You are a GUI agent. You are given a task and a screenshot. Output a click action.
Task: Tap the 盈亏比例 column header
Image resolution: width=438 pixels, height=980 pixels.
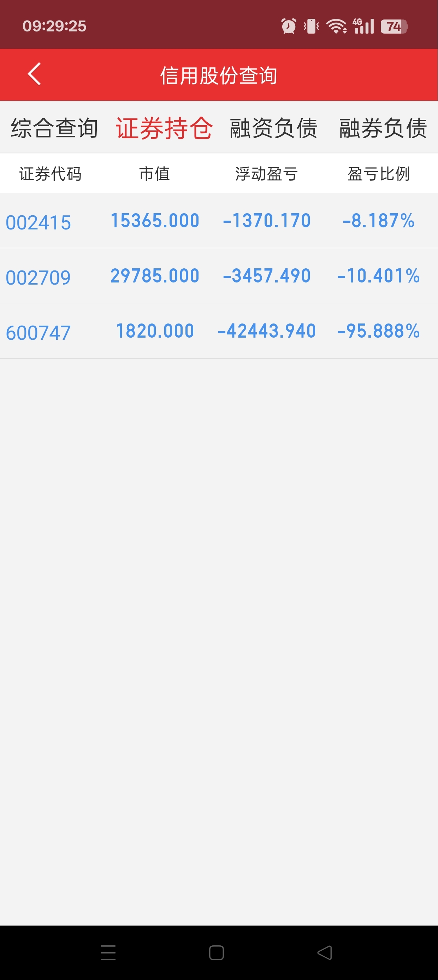coord(379,174)
